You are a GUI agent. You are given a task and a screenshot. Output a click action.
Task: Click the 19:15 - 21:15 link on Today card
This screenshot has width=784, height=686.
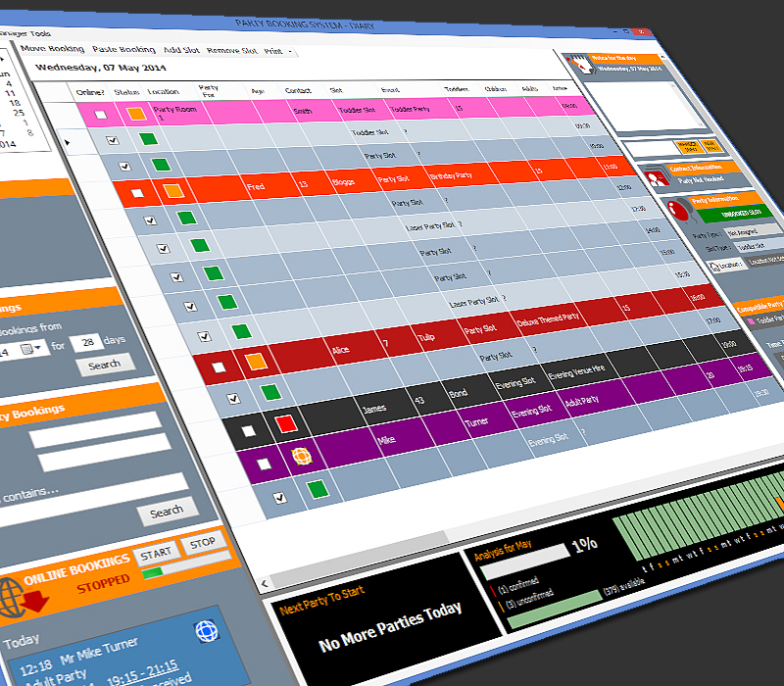point(142,673)
